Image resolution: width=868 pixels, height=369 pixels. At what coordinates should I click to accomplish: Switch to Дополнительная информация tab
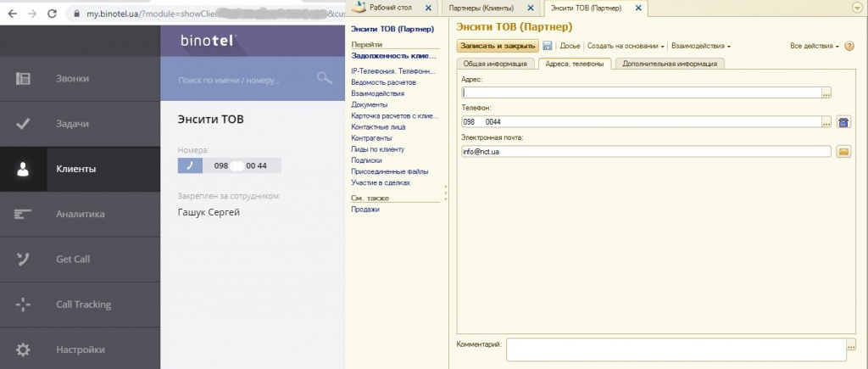(670, 64)
